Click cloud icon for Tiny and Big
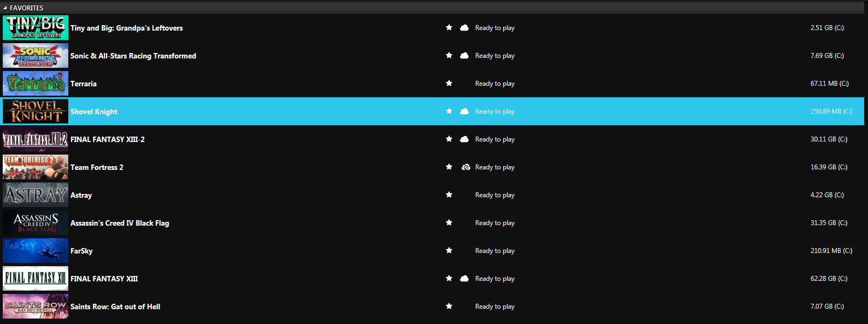 point(464,28)
